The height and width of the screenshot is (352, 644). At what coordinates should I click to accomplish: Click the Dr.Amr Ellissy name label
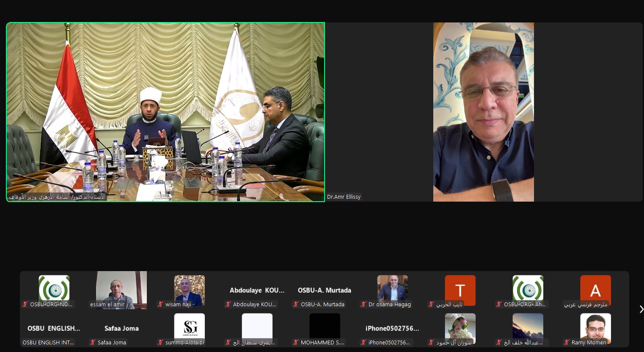pos(344,197)
